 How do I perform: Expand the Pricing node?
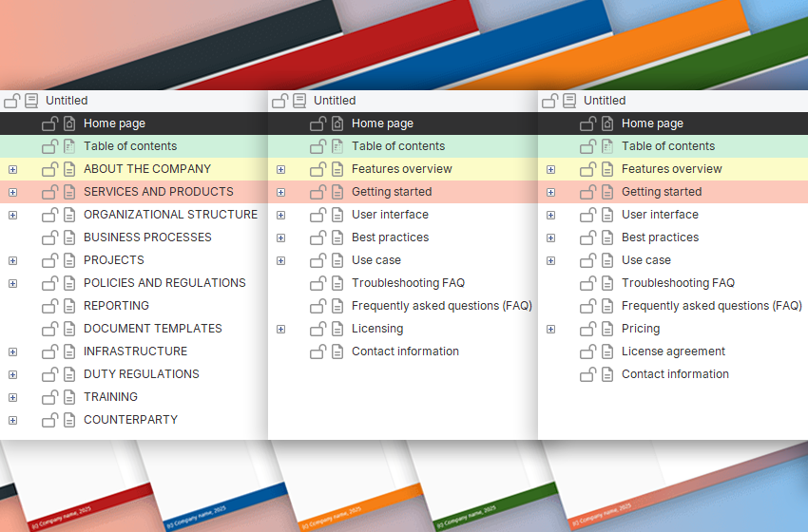click(550, 329)
